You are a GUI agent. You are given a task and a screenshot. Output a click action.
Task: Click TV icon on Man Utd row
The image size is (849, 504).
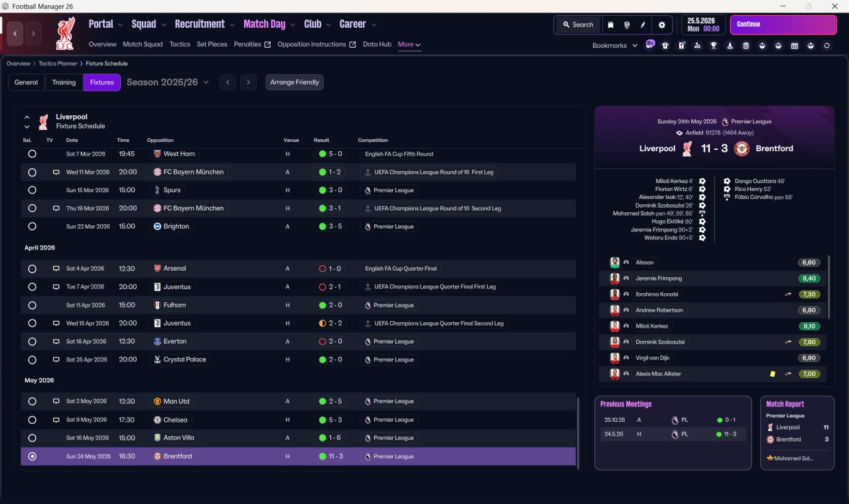point(56,401)
